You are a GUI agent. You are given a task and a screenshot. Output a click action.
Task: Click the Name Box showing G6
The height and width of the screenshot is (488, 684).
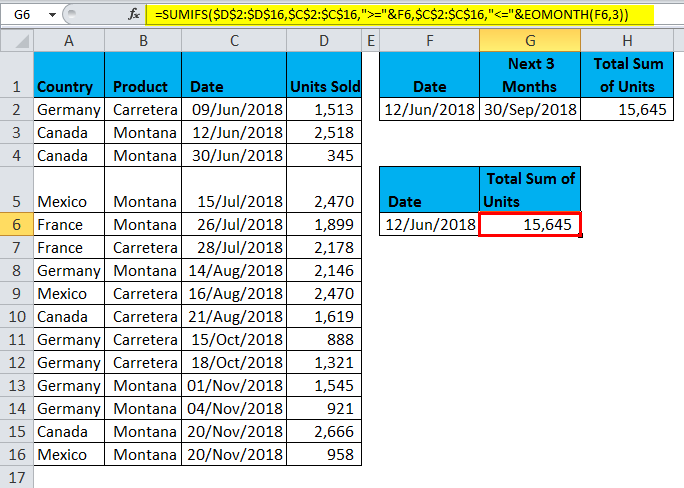coord(23,15)
